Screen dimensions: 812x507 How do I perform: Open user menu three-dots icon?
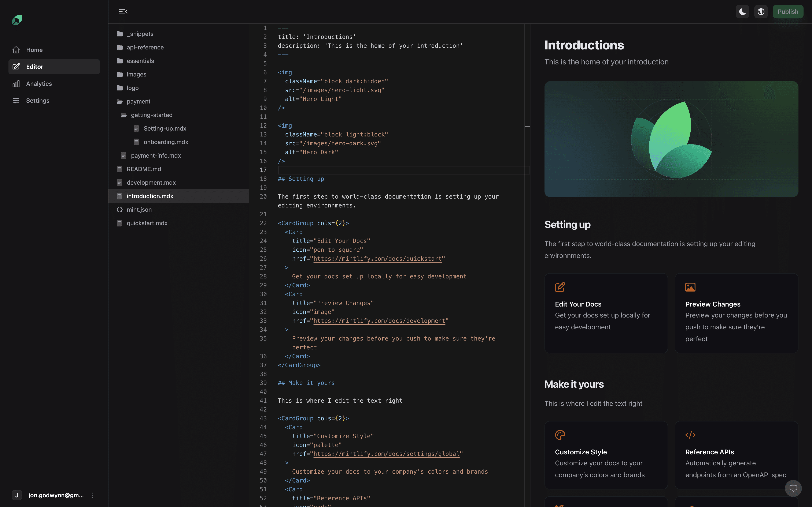92,495
